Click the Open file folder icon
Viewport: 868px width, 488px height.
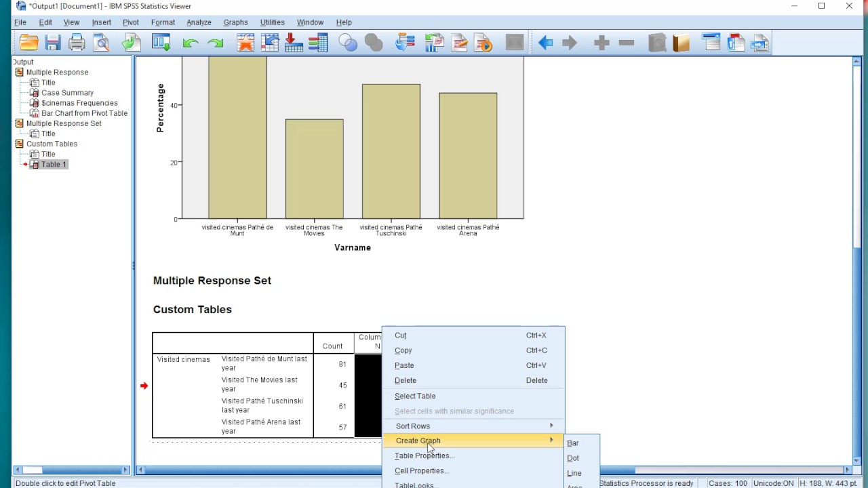point(28,43)
